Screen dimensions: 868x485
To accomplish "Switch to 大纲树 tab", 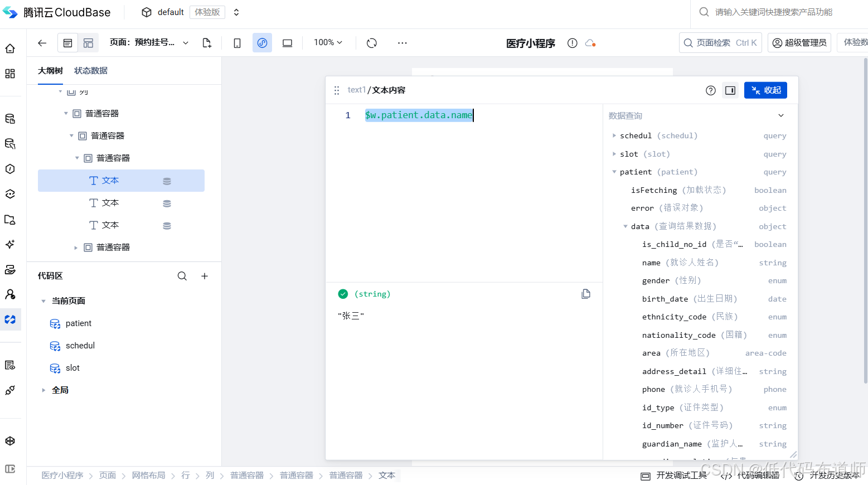I will coord(50,71).
